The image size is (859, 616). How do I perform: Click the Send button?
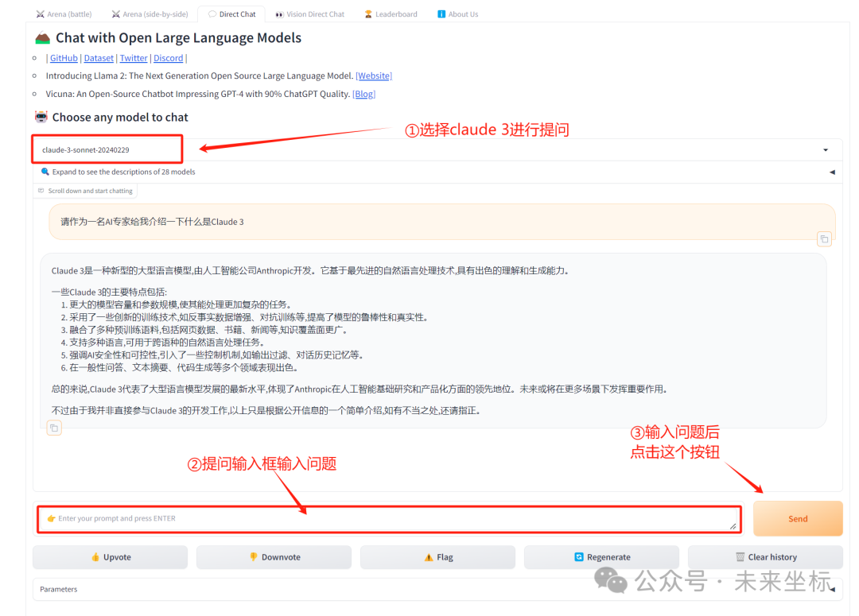798,518
